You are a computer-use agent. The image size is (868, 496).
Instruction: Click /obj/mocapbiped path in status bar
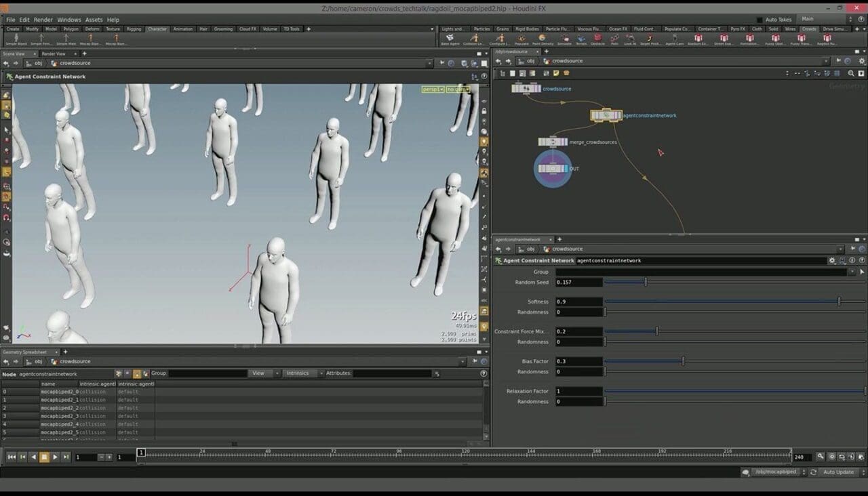(775, 472)
